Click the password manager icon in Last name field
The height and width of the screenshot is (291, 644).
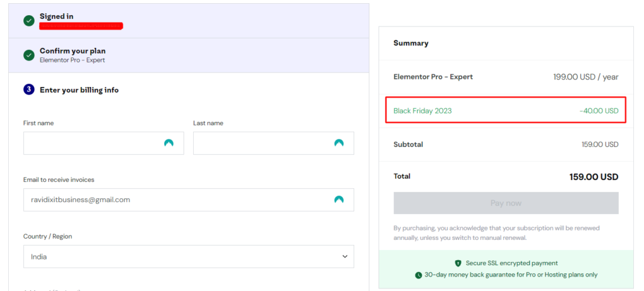pyautogui.click(x=339, y=143)
